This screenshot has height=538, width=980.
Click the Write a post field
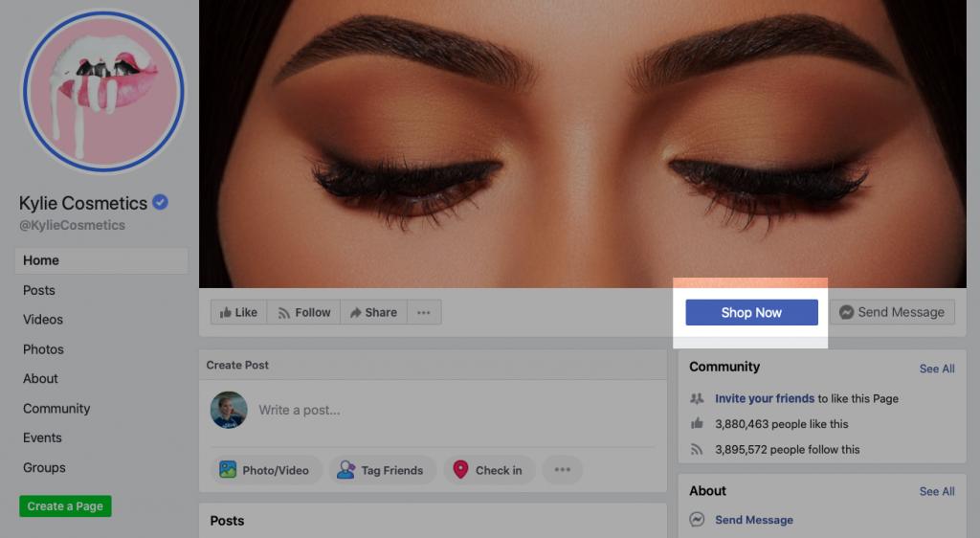tap(300, 411)
